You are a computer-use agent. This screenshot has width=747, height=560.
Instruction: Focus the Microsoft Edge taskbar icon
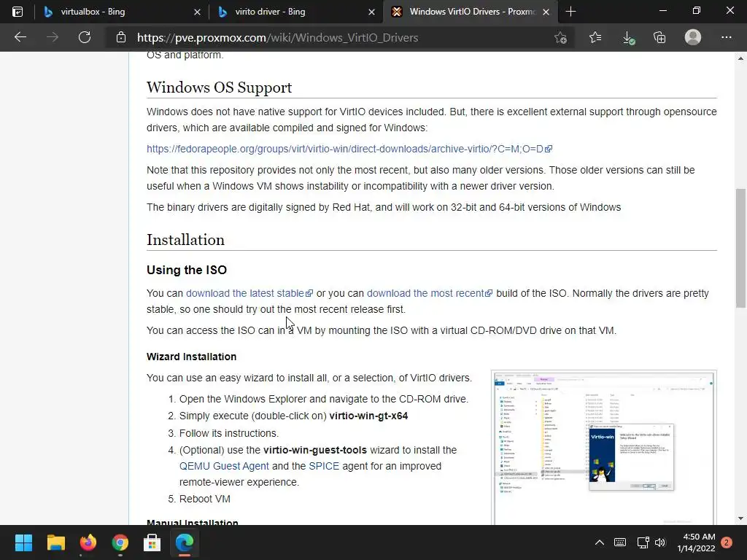point(185,542)
